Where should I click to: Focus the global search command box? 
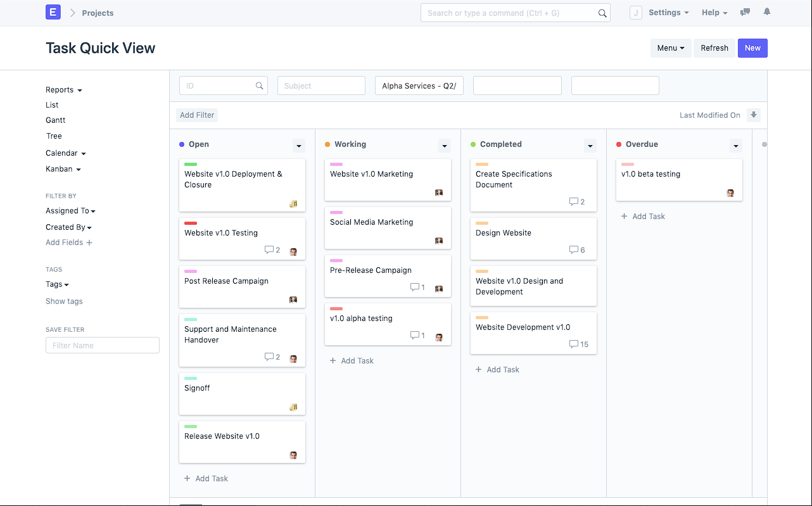click(x=515, y=13)
